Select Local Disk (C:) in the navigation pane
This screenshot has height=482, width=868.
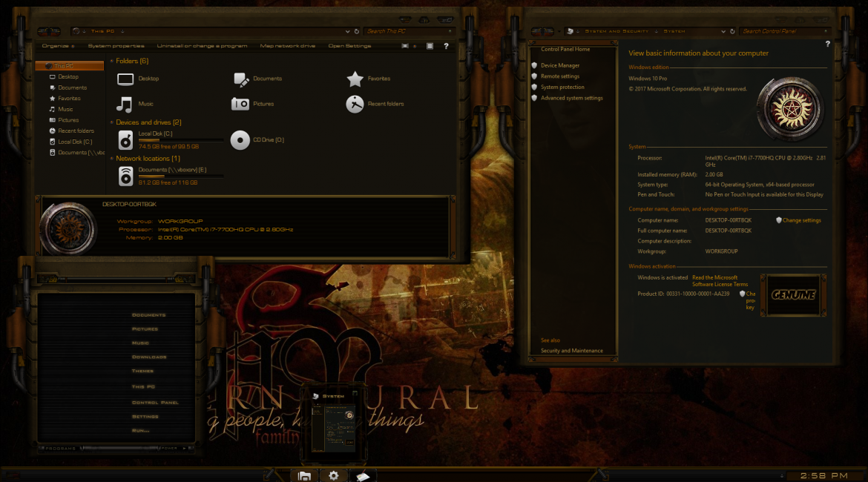[x=75, y=142]
